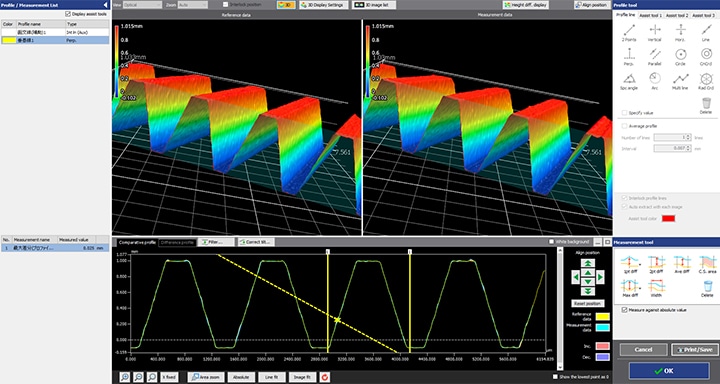
Task: Toggle Measure against absolute value checkbox
Action: [624, 310]
